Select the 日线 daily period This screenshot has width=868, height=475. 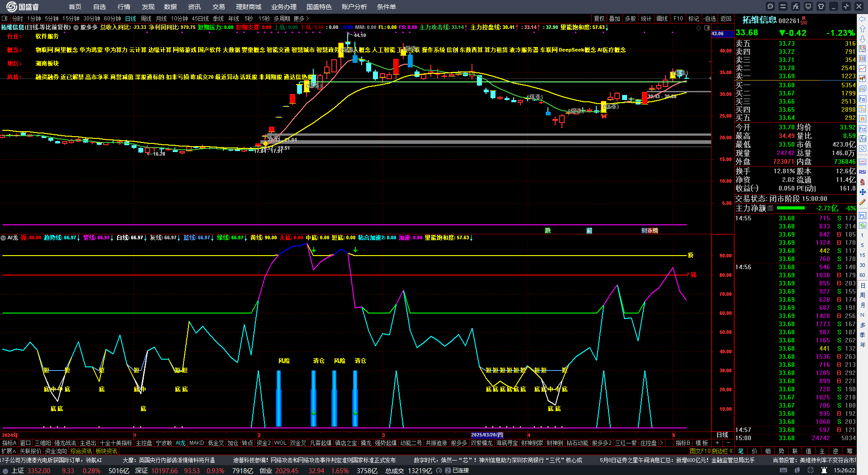coord(130,19)
